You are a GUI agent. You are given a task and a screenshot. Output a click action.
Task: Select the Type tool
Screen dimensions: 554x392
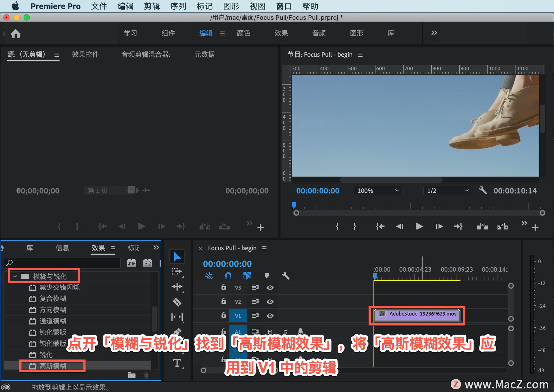pyautogui.click(x=177, y=363)
